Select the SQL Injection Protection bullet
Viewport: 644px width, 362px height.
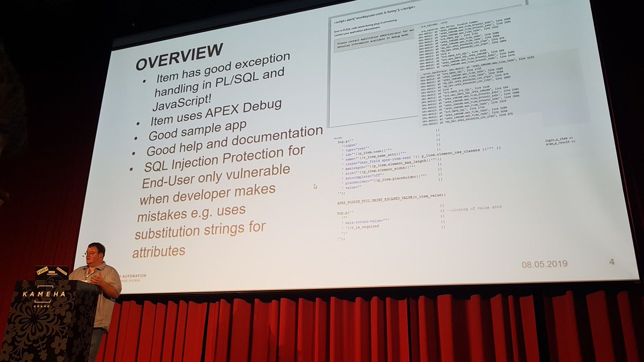(218, 201)
